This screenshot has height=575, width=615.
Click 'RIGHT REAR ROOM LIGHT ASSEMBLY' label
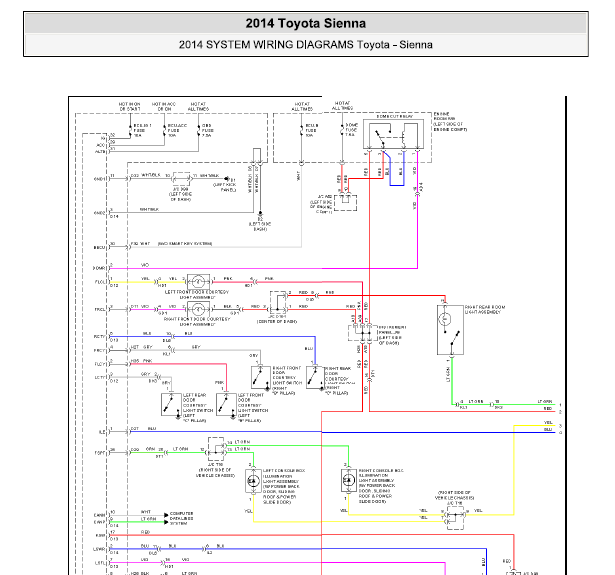[485, 309]
